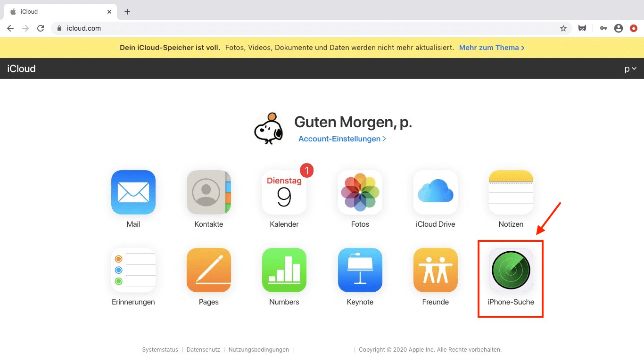
Task: Open the Kontakte app icon
Action: coord(209,192)
